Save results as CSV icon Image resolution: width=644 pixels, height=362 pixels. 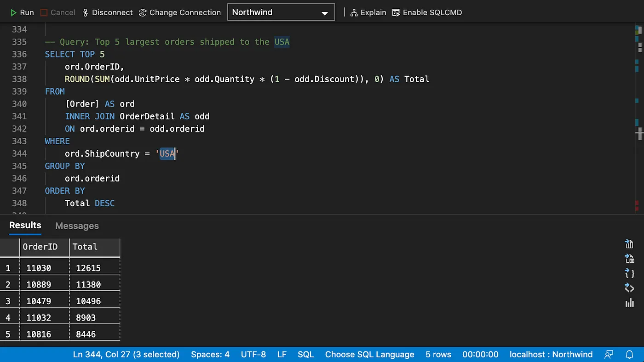(629, 244)
